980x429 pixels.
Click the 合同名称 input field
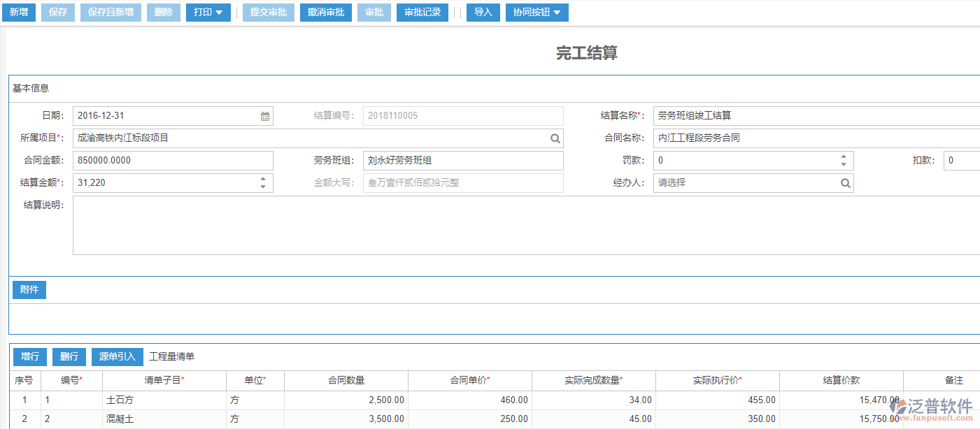click(x=815, y=138)
